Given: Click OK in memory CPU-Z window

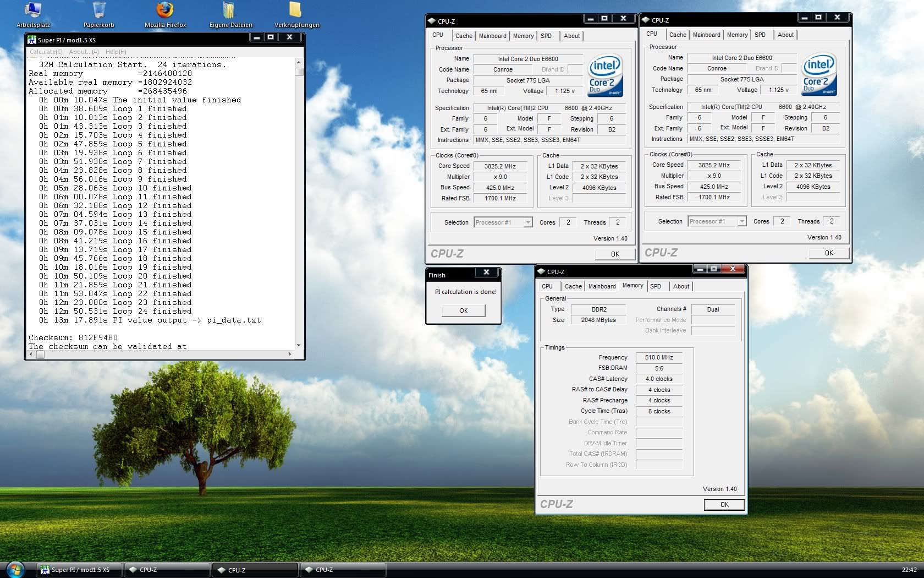Looking at the screenshot, I should pyautogui.click(x=724, y=504).
